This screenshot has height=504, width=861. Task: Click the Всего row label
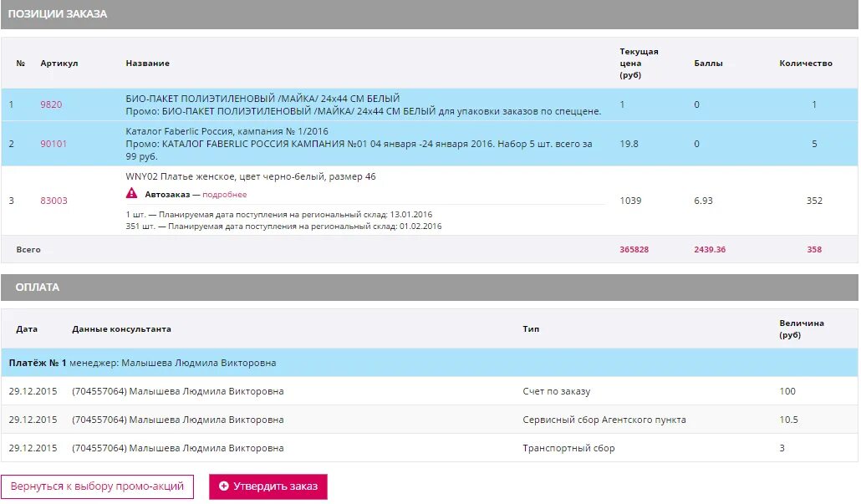pos(28,249)
